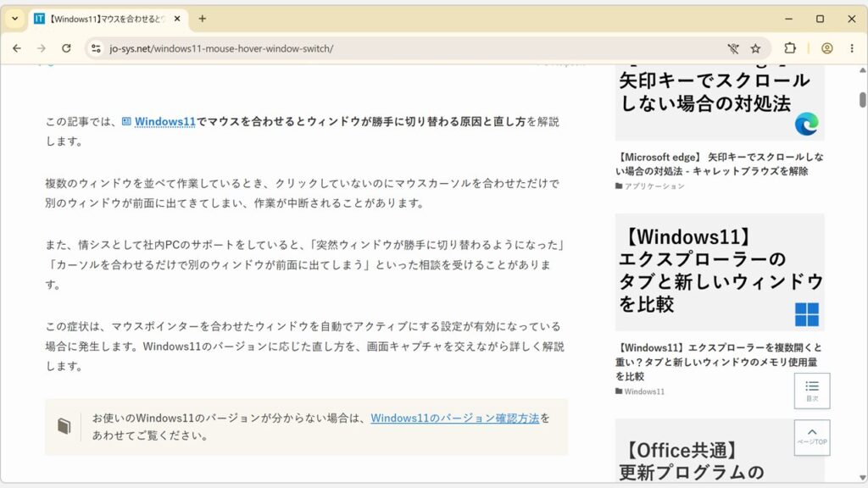Click the vertical scrollbar thumb
The height and width of the screenshot is (488, 868).
coord(862,100)
